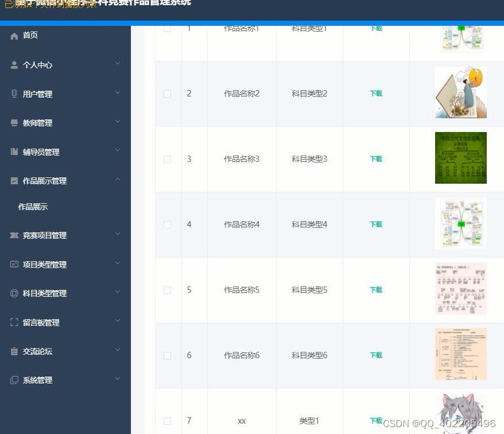The image size is (504, 434).
Task: Expand the 教师管理 menu chevron
Action: tap(118, 122)
